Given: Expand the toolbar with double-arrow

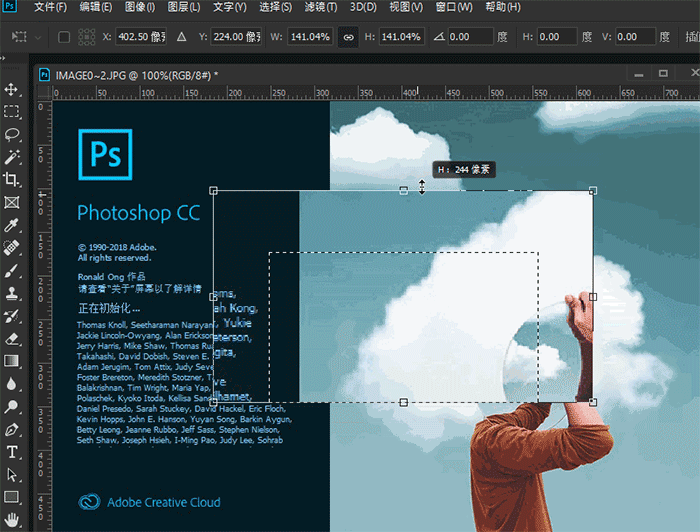Looking at the screenshot, I should click(x=3, y=58).
